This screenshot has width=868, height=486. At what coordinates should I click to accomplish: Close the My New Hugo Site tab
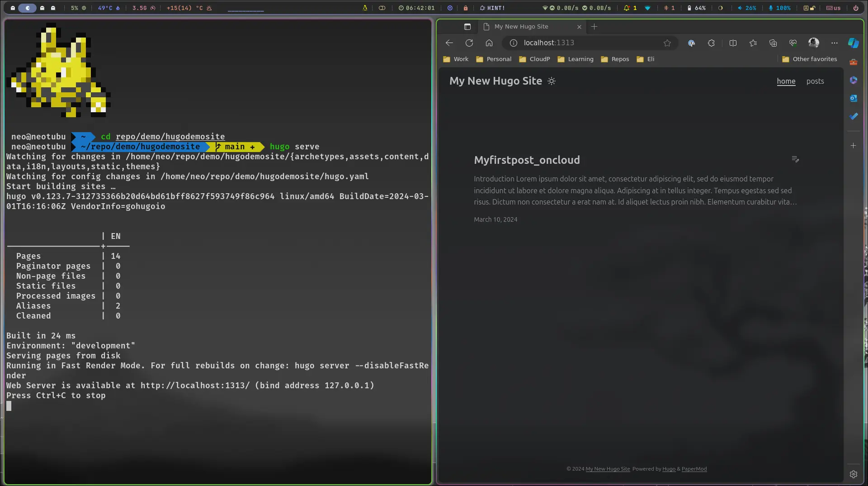(x=579, y=27)
